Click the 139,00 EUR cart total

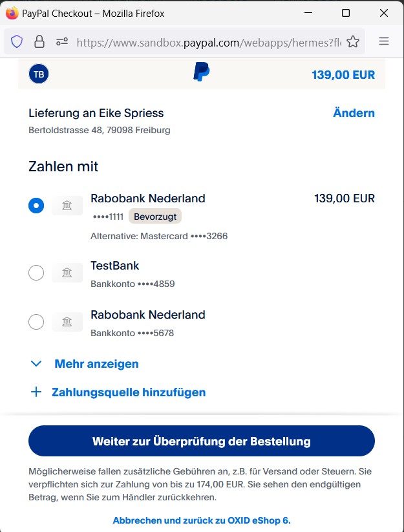(x=343, y=75)
